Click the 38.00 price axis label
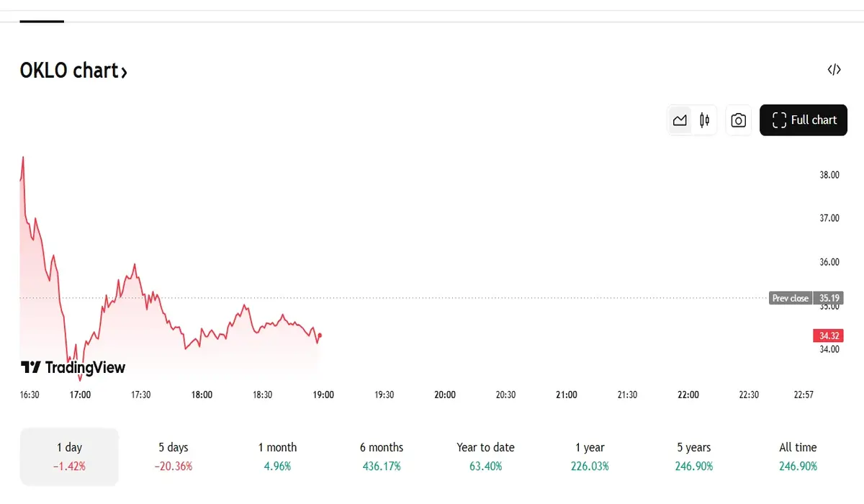 (829, 174)
